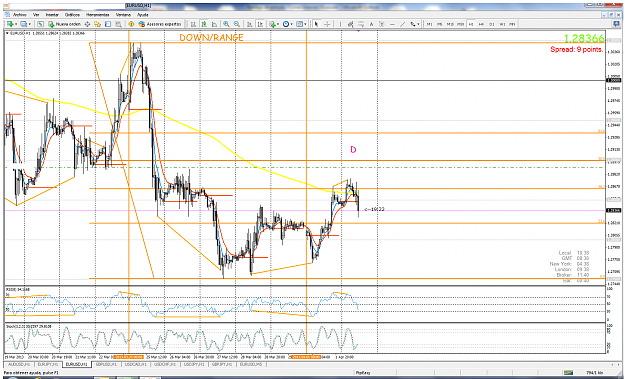Toggle auto scroll chart icon
This screenshot has width=625, height=379.
click(x=250, y=24)
